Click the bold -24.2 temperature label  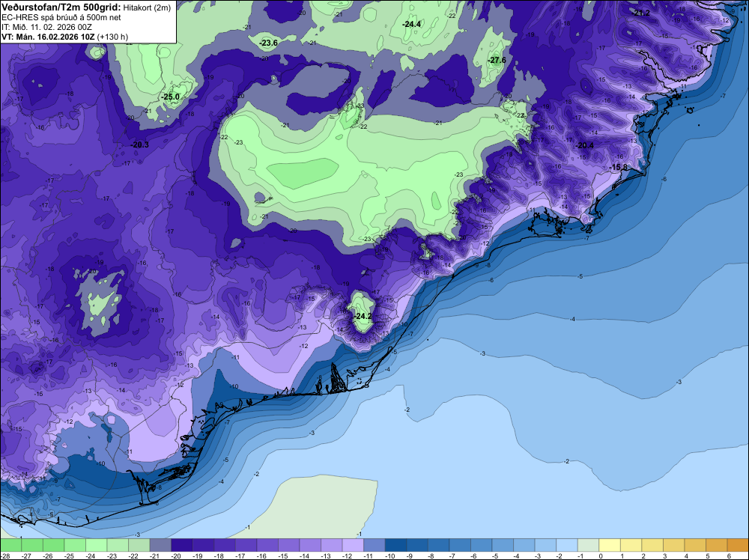pyautogui.click(x=363, y=316)
